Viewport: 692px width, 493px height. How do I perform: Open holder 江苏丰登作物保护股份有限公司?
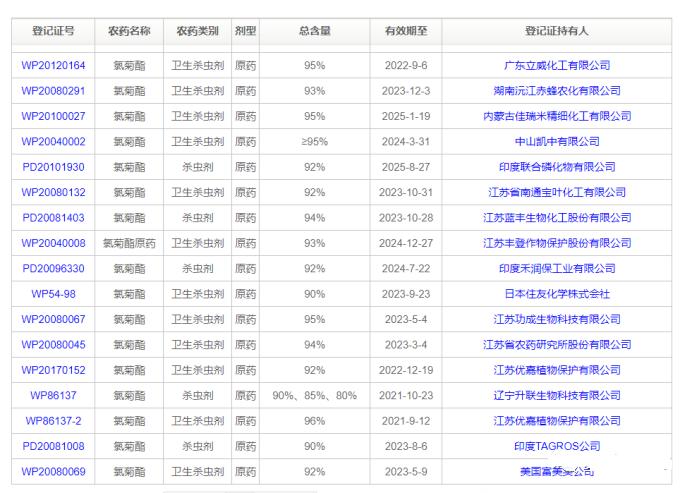click(557, 243)
